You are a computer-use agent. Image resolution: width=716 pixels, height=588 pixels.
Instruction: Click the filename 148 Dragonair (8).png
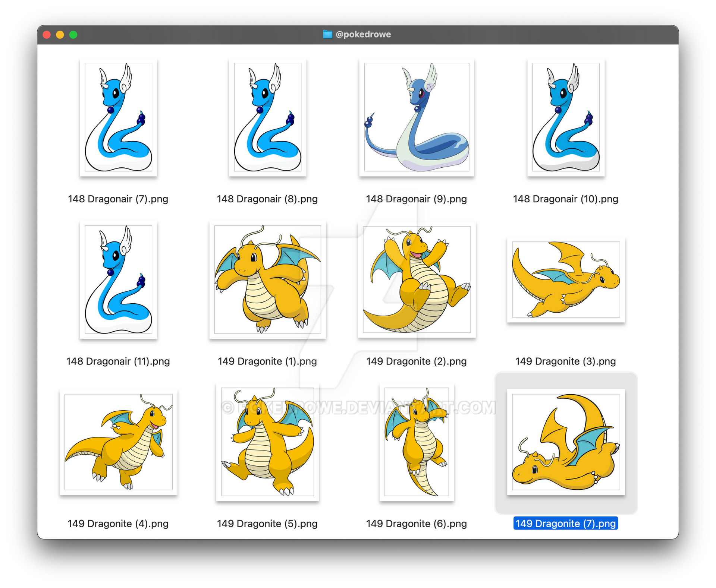click(x=267, y=199)
